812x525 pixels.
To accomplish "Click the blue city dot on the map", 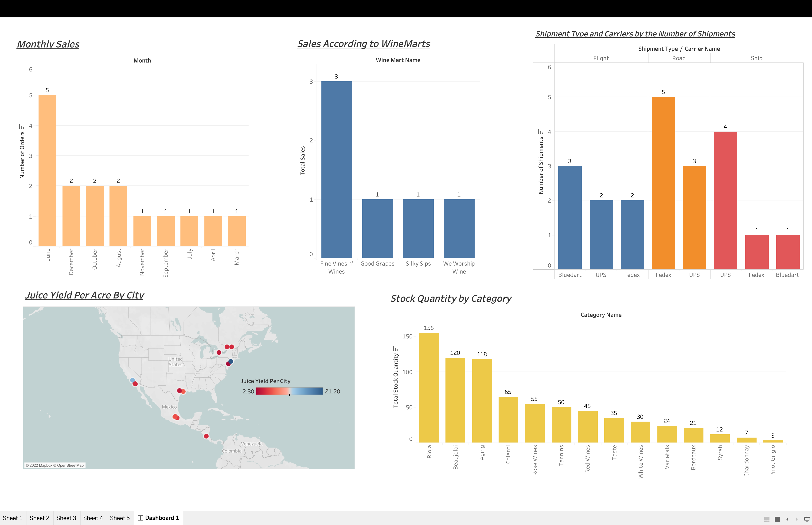I will [231, 361].
